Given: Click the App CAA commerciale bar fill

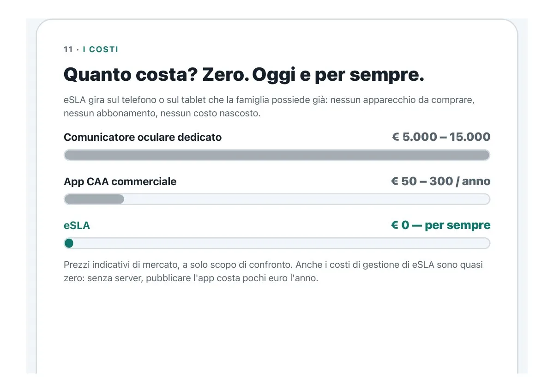Looking at the screenshot, I should tap(94, 199).
